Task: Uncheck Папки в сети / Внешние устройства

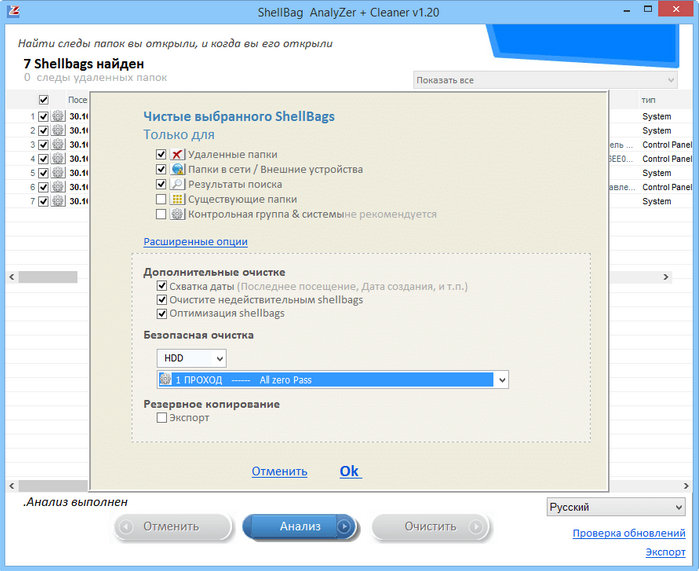Action: [161, 169]
